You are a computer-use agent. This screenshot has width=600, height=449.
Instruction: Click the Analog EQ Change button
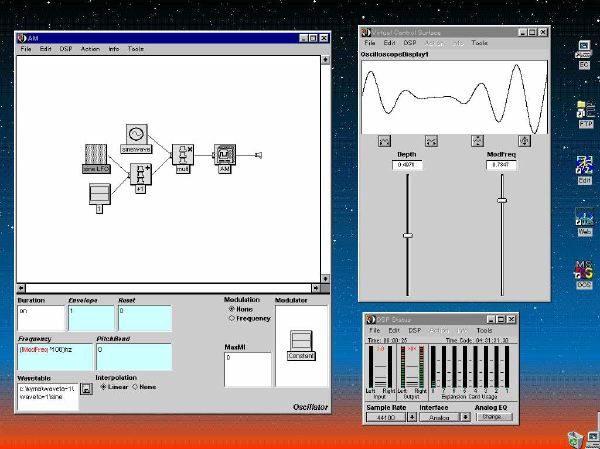pyautogui.click(x=494, y=417)
